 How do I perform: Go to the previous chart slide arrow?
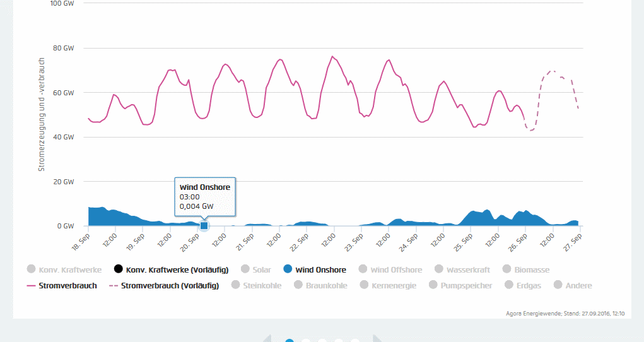(267, 339)
